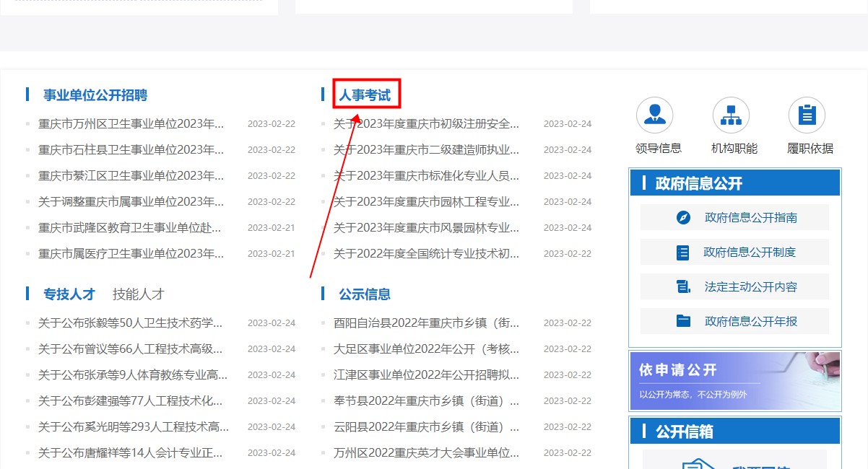The image size is (868, 469).
Task: Open the 关于公布张毅等50人卫生技术药学 announcement
Action: coord(130,323)
